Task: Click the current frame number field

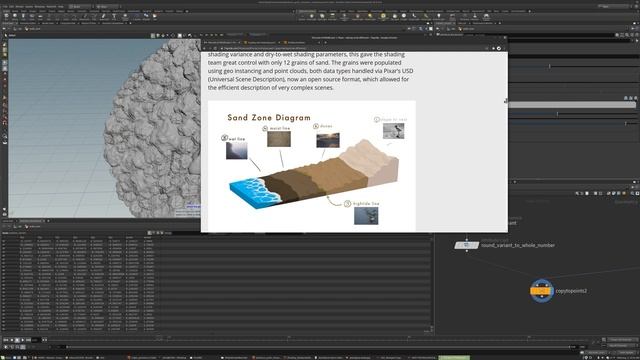Action: (x=35, y=340)
